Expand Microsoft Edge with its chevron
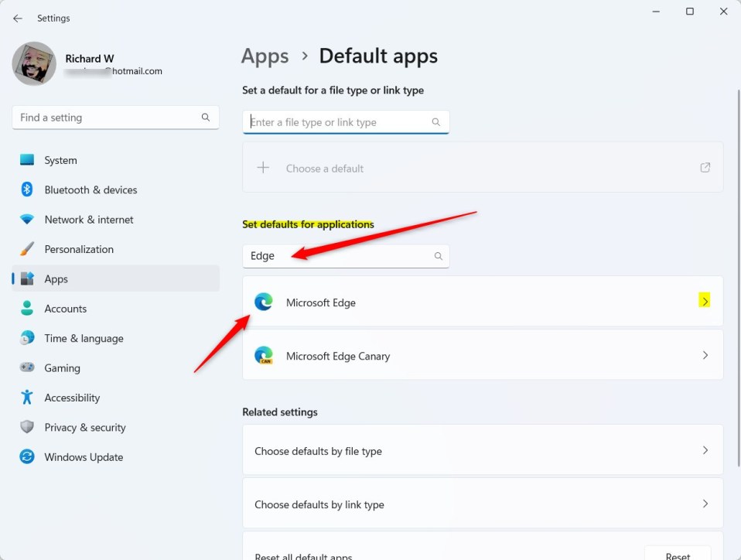Screen dimensions: 741x560 tap(705, 301)
